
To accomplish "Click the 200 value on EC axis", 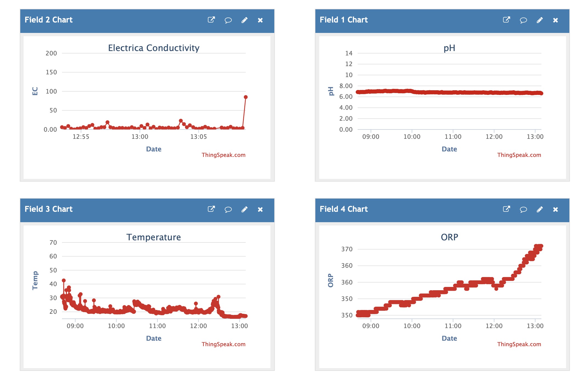I will (51, 53).
